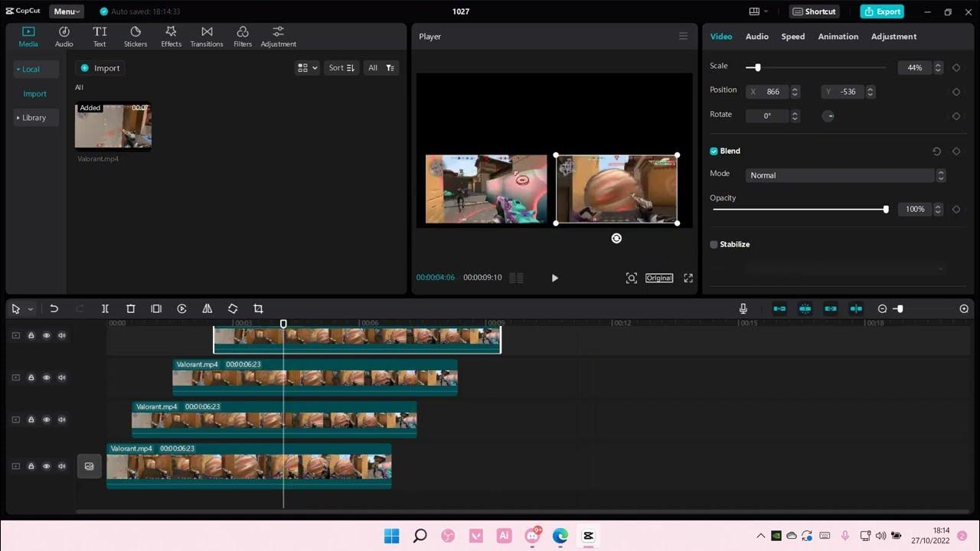Switch to the Animation tab
980x551 pixels.
coord(838,36)
